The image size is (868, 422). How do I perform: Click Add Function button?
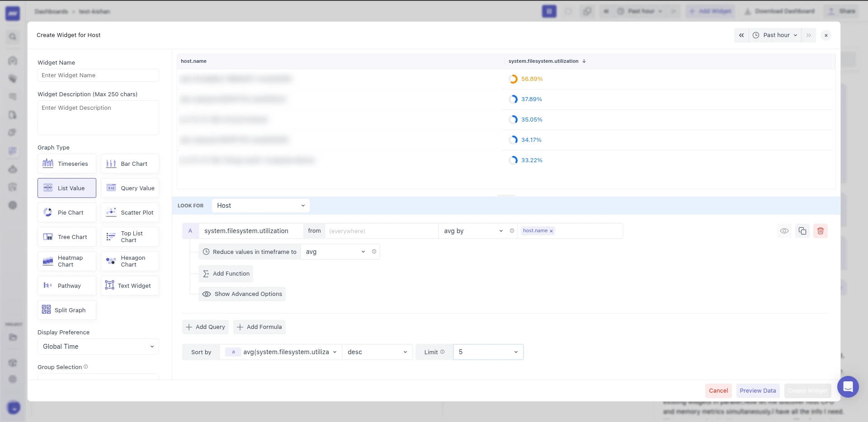coord(226,274)
